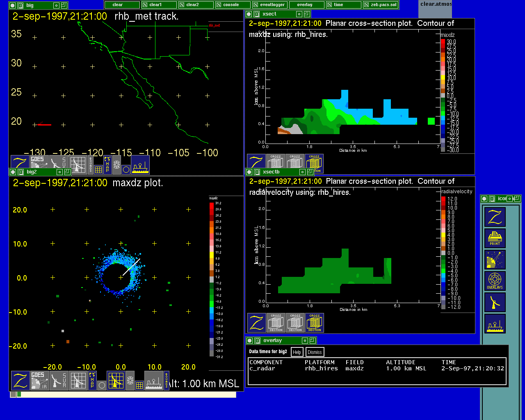Select highlighted cross section icon under maxdz contour
Screen dimensions: 525x420
(314, 163)
